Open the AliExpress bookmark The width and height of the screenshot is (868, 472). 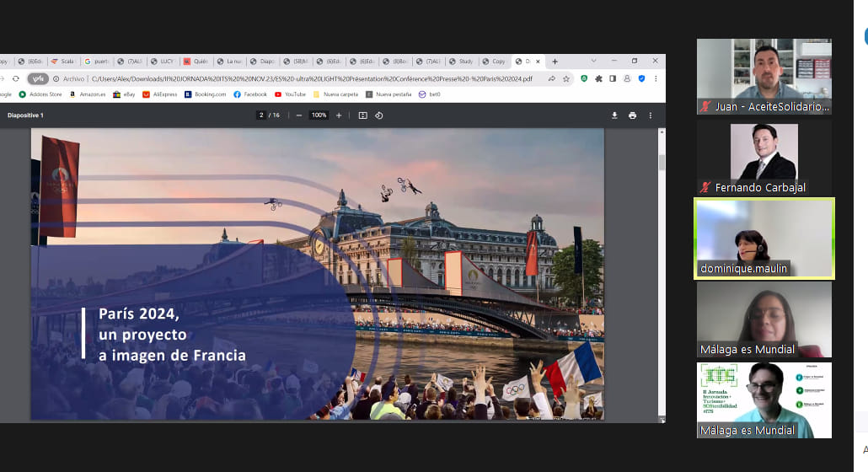click(160, 94)
